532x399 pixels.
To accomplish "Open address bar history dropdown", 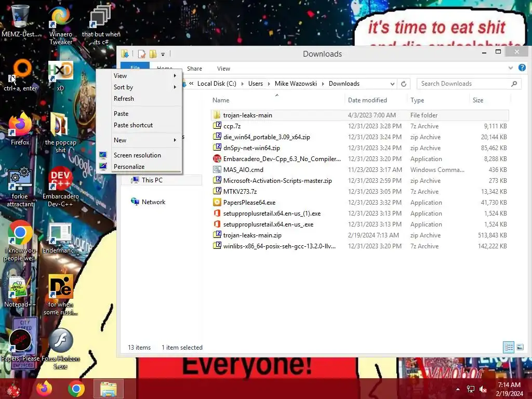I will pyautogui.click(x=392, y=84).
